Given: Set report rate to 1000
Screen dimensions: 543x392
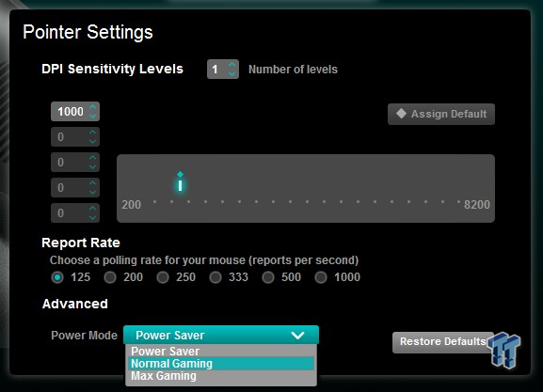Looking at the screenshot, I should (x=321, y=277).
